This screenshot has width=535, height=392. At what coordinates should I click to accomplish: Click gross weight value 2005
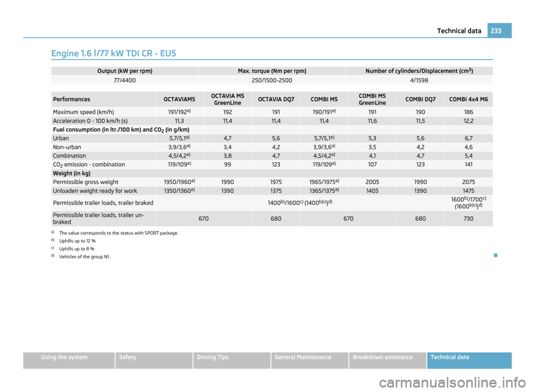point(372,182)
